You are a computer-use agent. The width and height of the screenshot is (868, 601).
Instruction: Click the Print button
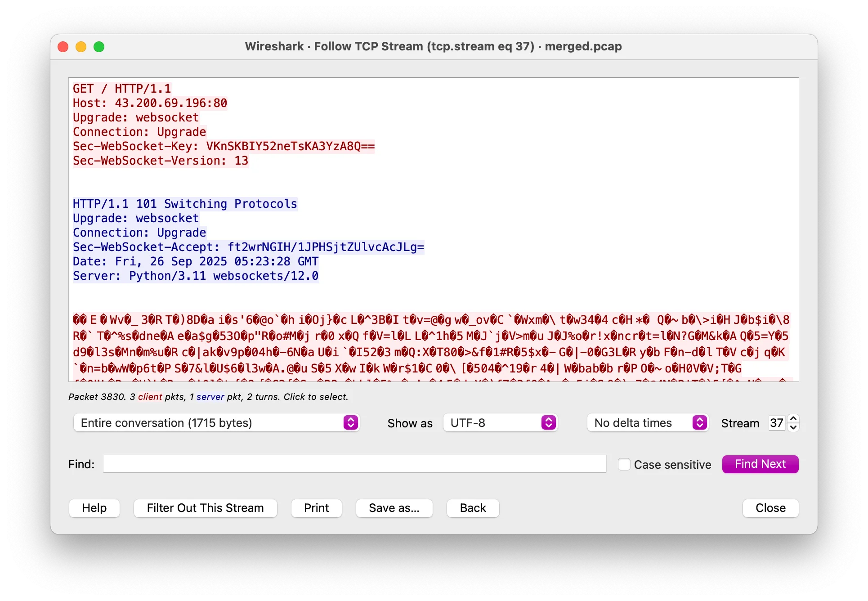click(316, 508)
